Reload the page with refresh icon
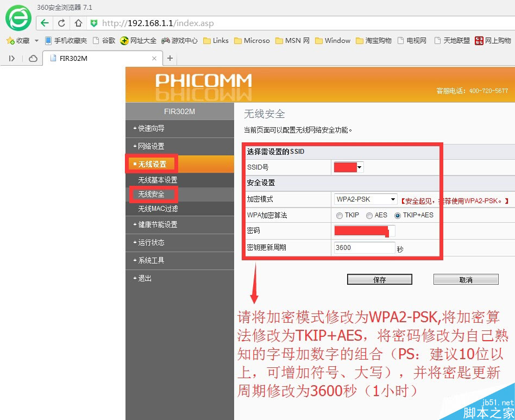This screenshot has height=420, width=515. coord(61,23)
